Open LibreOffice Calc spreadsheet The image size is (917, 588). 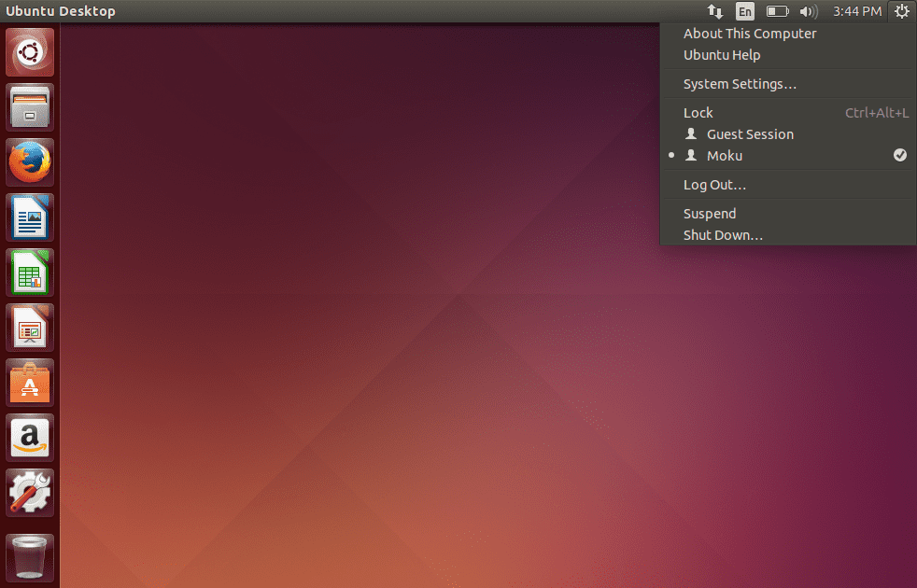(x=30, y=273)
